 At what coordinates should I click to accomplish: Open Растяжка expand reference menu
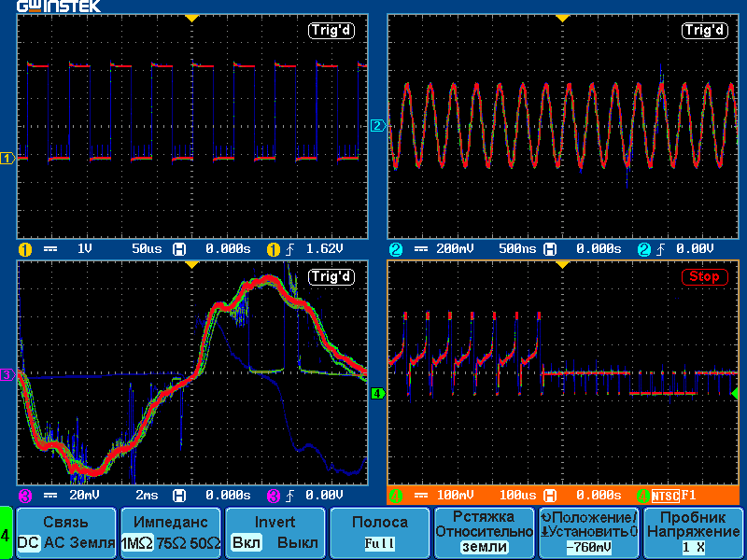484,532
